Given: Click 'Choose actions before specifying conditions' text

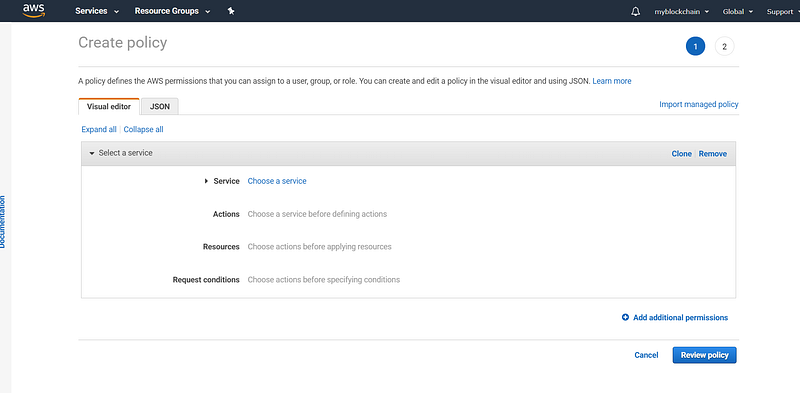Looking at the screenshot, I should (x=324, y=280).
